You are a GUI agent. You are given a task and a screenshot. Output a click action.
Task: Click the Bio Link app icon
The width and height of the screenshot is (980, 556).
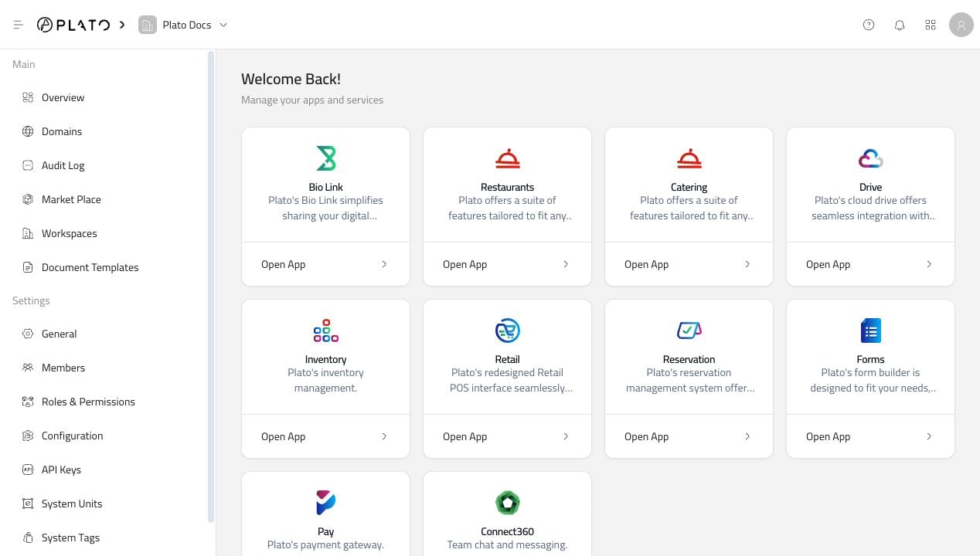[326, 158]
